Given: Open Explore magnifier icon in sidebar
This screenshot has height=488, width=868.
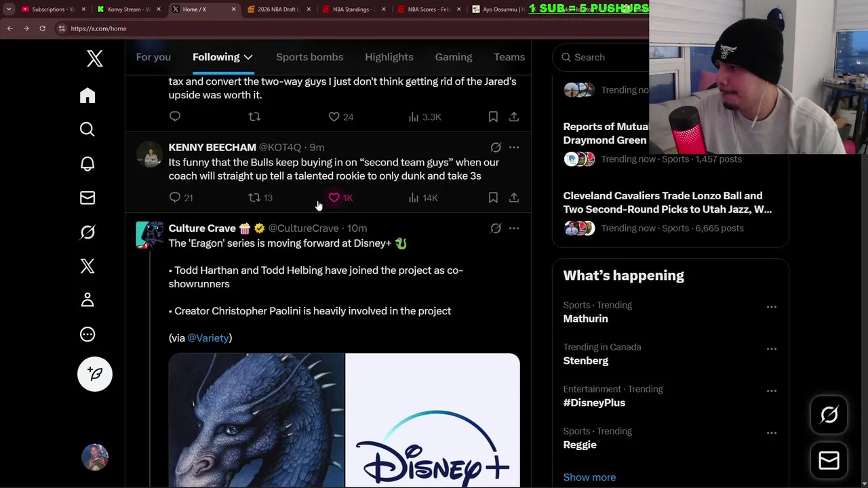Looking at the screenshot, I should click(x=87, y=129).
